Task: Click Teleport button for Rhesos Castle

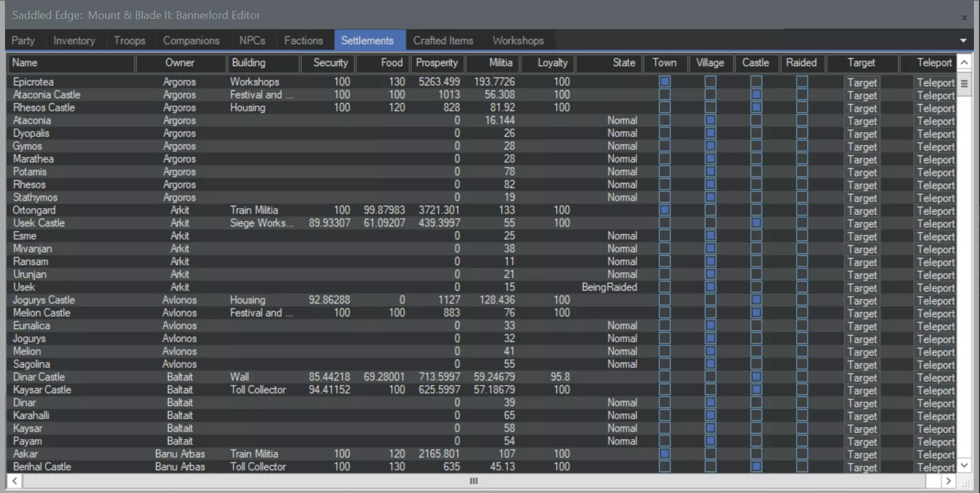Action: [x=935, y=108]
